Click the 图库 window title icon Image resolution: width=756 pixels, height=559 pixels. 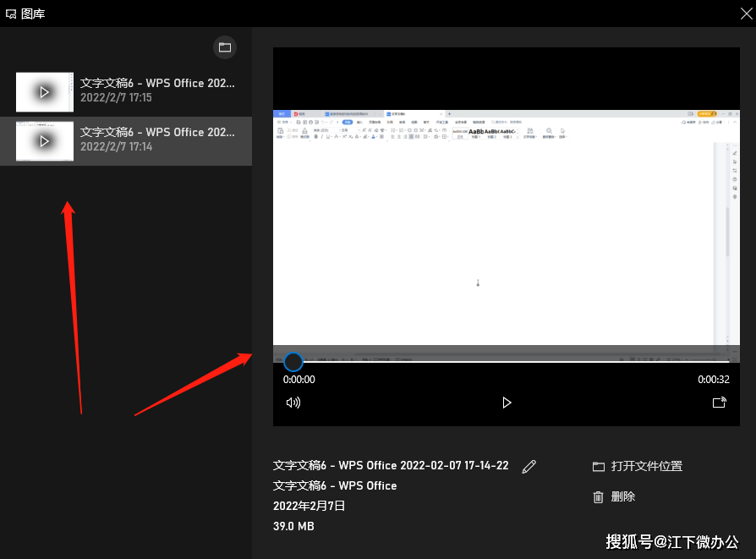click(x=11, y=14)
